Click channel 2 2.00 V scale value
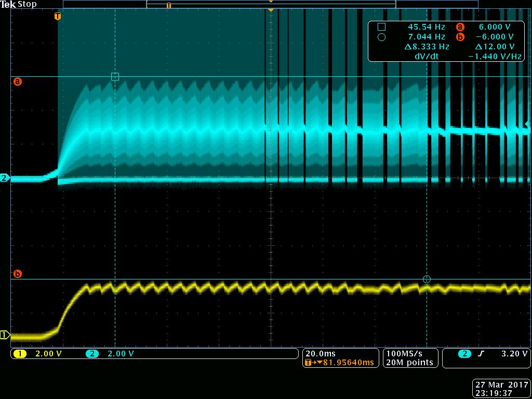The height and width of the screenshot is (399, 532). tap(121, 353)
